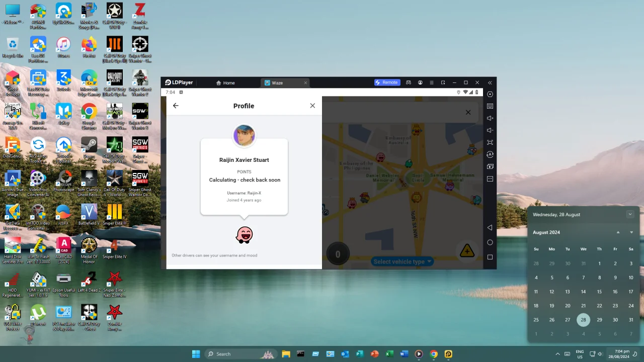Show hidden system tray icons chevron
Viewport: 644px width, 362px height.
click(557, 354)
